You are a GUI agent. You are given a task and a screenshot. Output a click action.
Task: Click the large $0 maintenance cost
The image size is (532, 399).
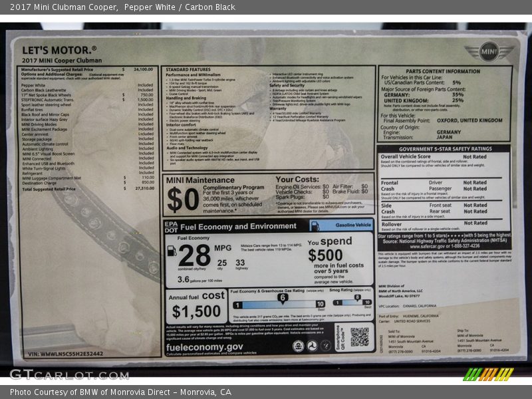coord(184,199)
